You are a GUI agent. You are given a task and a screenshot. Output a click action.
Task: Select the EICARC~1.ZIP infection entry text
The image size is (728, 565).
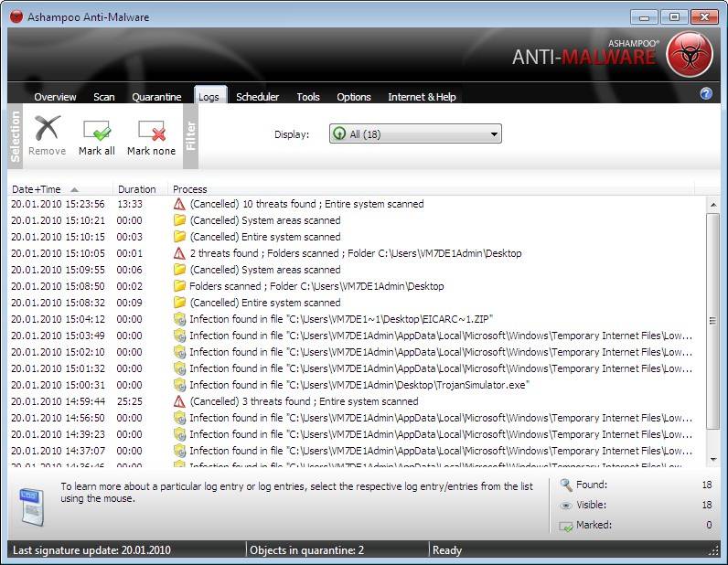[x=341, y=319]
